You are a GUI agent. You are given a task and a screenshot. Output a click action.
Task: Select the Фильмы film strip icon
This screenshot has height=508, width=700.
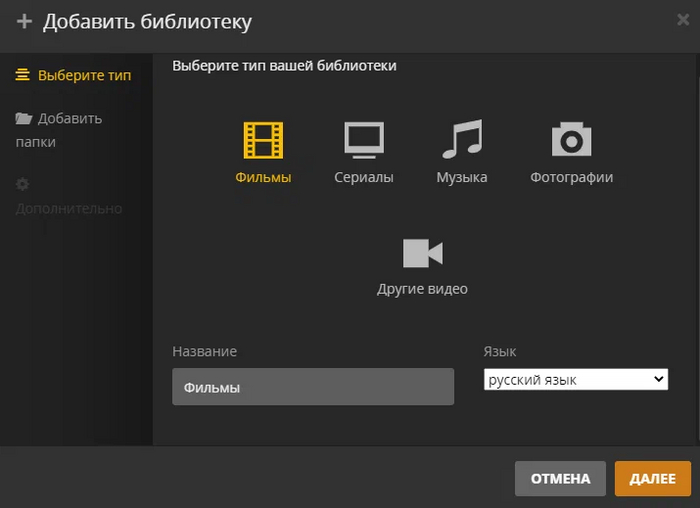tap(263, 141)
